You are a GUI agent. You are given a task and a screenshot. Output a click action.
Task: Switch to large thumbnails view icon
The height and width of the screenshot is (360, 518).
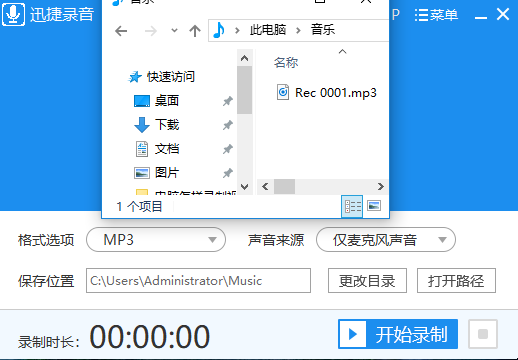point(374,206)
